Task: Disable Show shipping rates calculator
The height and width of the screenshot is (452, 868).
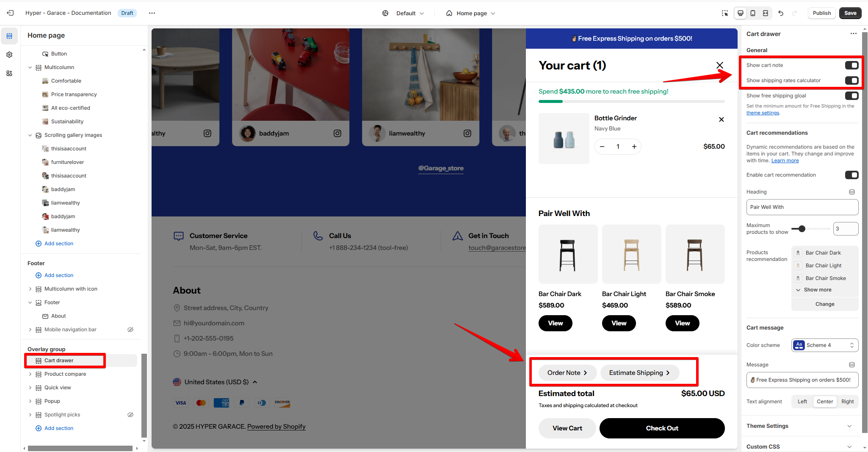Action: (851, 80)
